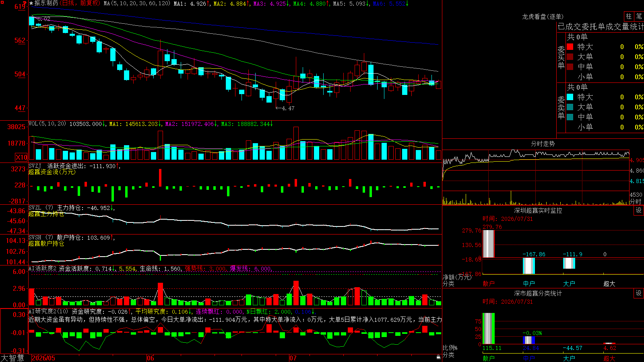Click the 超赢资金流(万元) label
The image size is (644, 362).
[52, 172]
